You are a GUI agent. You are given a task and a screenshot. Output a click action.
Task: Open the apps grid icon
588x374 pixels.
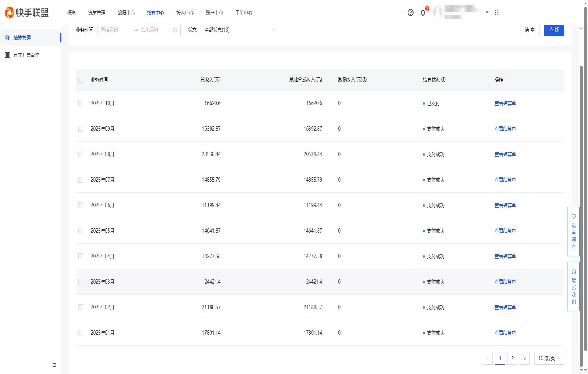coord(497,13)
